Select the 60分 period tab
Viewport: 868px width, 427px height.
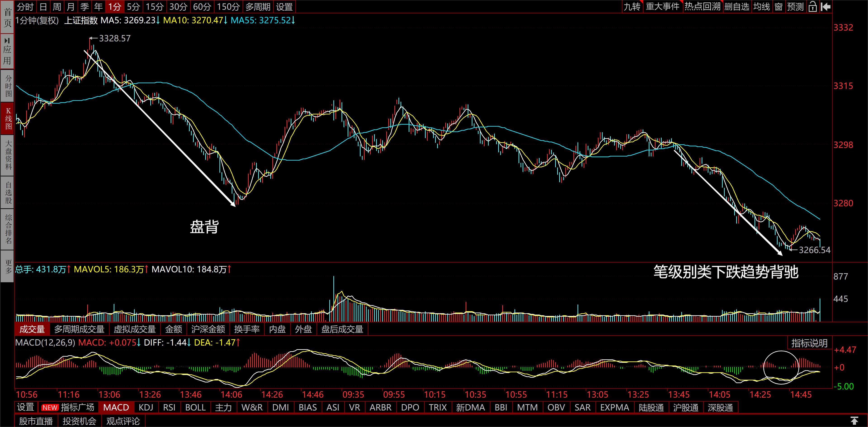click(x=202, y=7)
